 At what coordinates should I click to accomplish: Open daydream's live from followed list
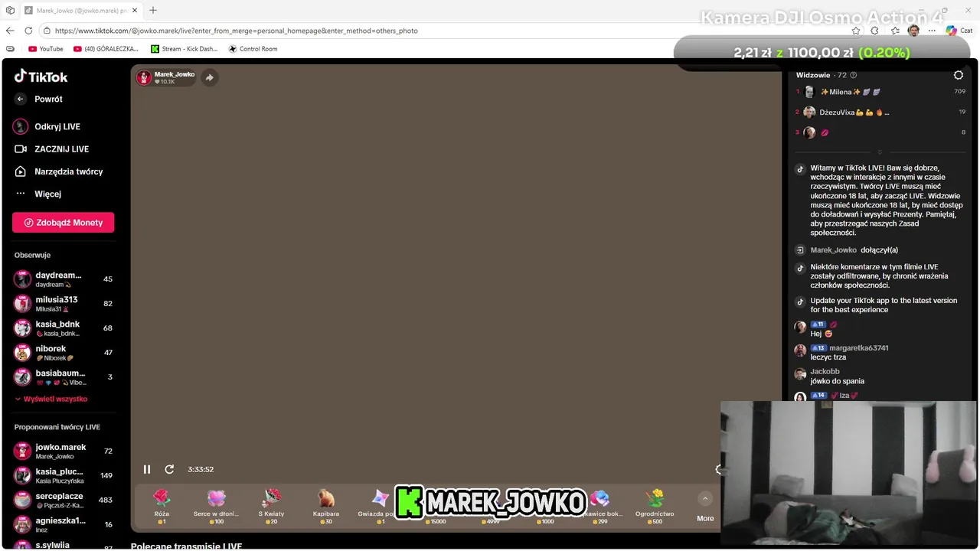pyautogui.click(x=63, y=279)
